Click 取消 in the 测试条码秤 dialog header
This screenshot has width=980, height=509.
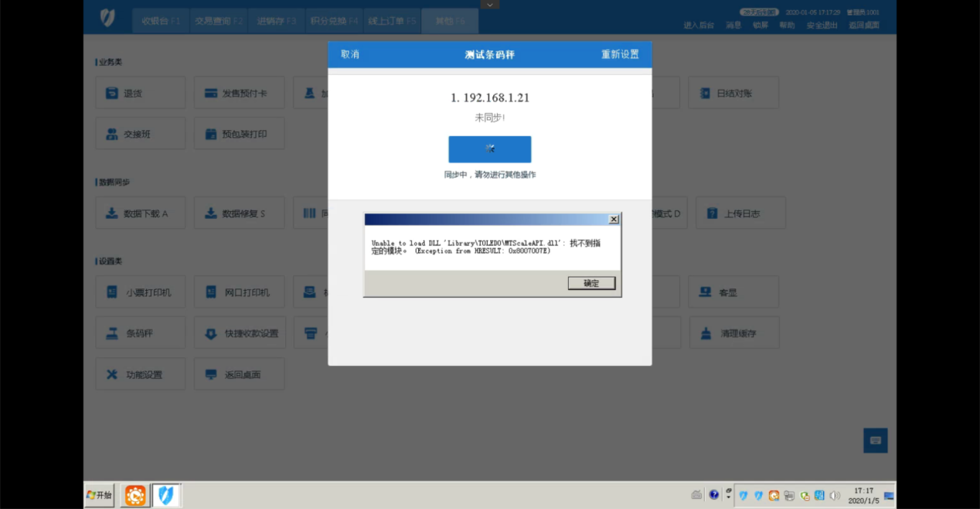(350, 54)
